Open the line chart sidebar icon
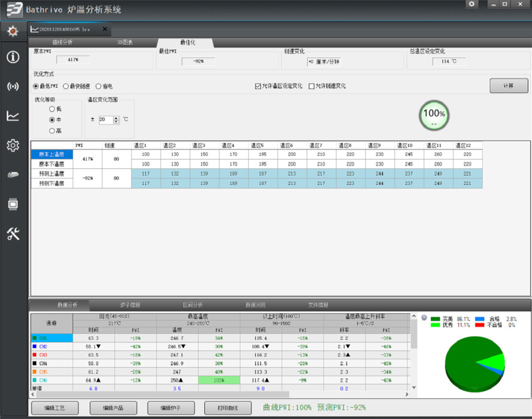 pyautogui.click(x=13, y=116)
